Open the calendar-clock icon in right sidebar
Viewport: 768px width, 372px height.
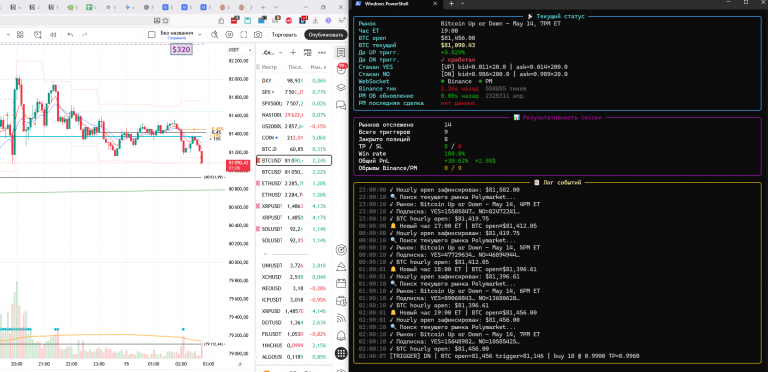coord(341,301)
